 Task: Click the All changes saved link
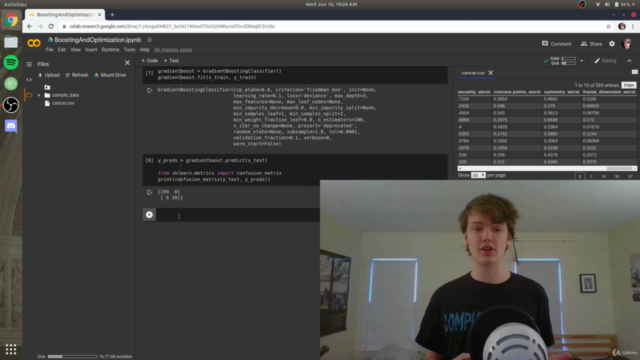[173, 50]
